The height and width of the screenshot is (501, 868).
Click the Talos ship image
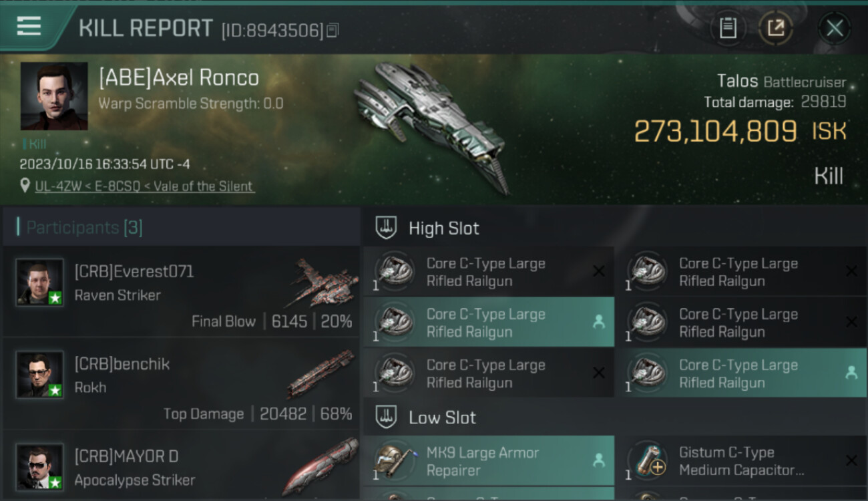(431, 127)
